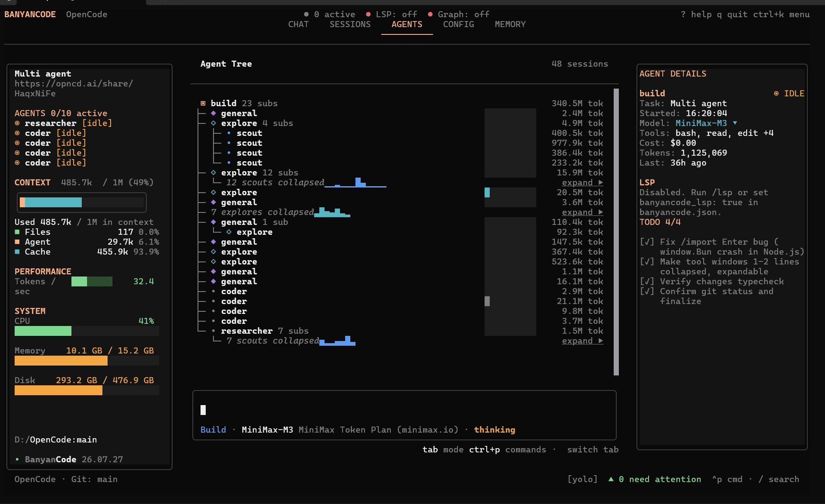Select the AGENTS tab
Screen dimensions: 825x504
[x=407, y=25]
